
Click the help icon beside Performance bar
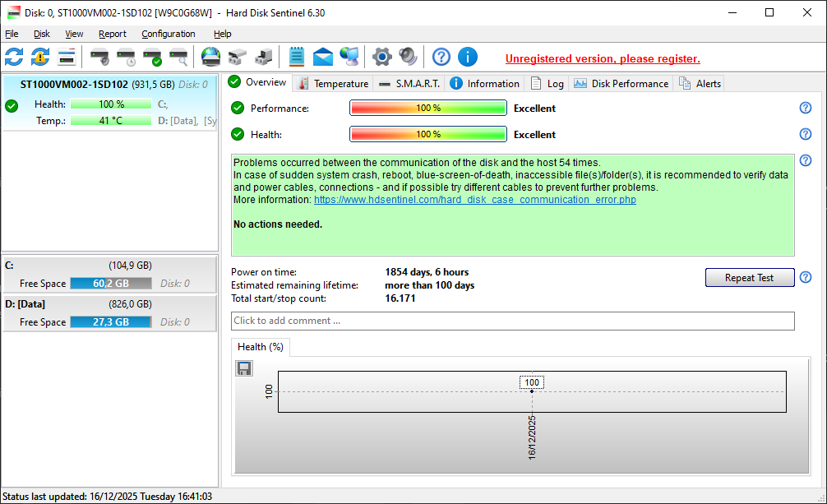tap(806, 109)
